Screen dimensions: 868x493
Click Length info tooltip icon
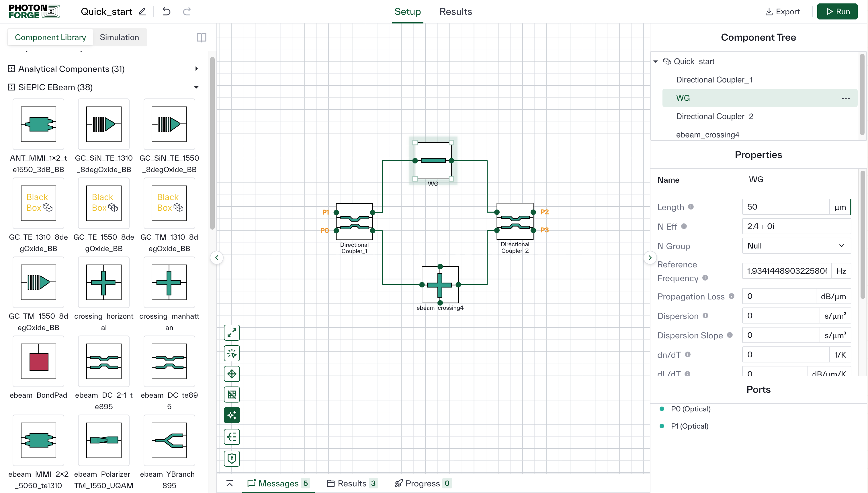click(691, 206)
